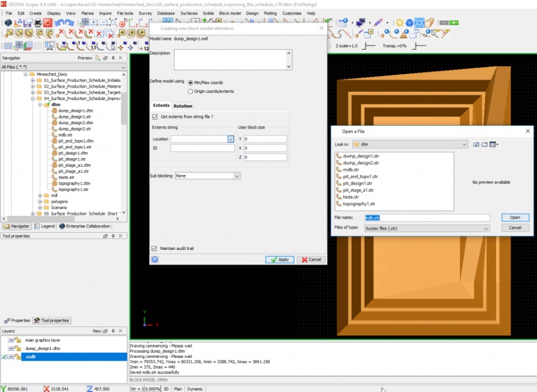The image size is (537, 392).
Task: Click the Undo arrow in toolbar
Action: [x=59, y=23]
